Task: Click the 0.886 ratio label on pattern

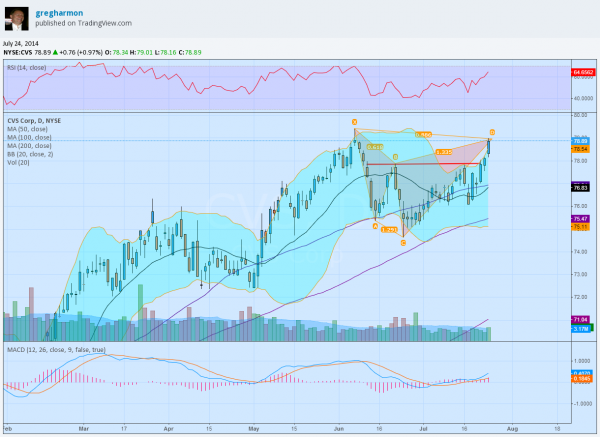Action: [x=424, y=135]
